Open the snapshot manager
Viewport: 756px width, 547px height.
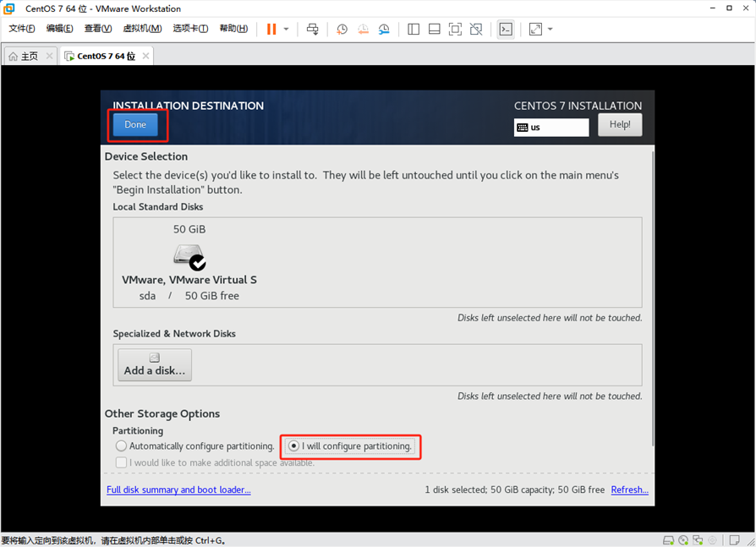click(x=384, y=29)
